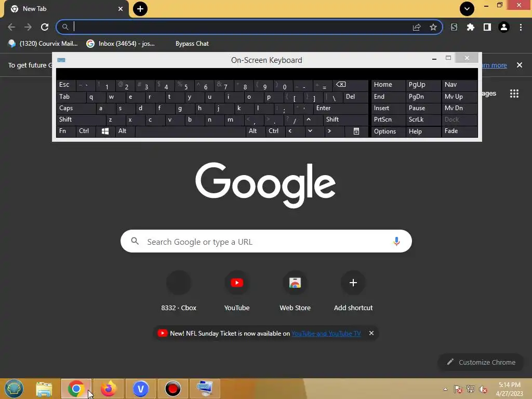Image resolution: width=532 pixels, height=399 pixels.
Task: Open a new tab with plus button
Action: [140, 9]
